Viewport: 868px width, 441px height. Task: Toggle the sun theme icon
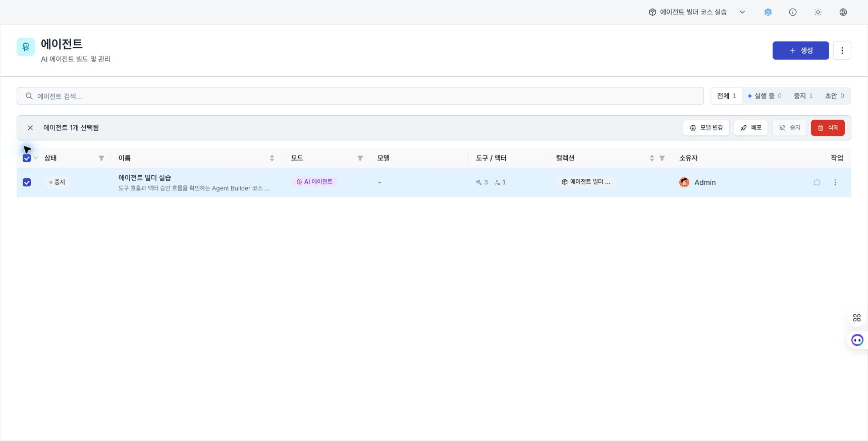818,12
